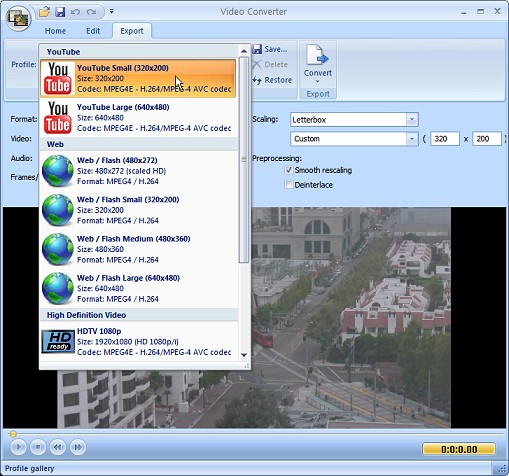Restore the default profiles
This screenshot has height=476, width=509.
[272, 80]
